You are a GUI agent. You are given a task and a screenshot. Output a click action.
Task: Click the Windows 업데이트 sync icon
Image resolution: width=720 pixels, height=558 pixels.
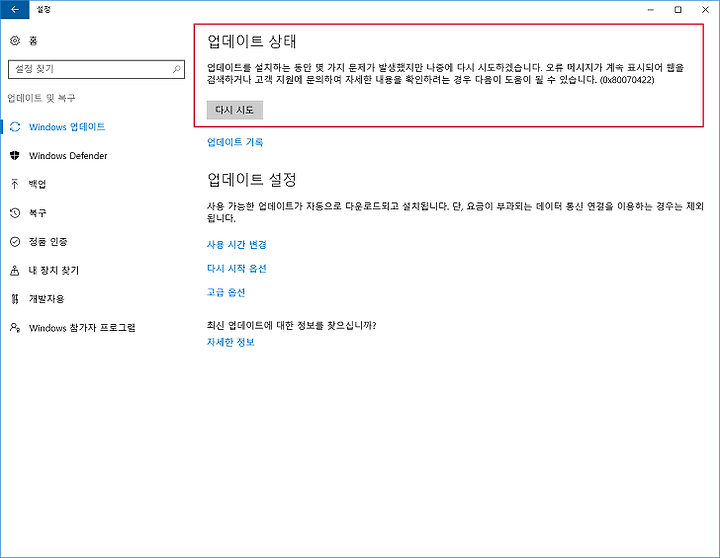(x=15, y=127)
